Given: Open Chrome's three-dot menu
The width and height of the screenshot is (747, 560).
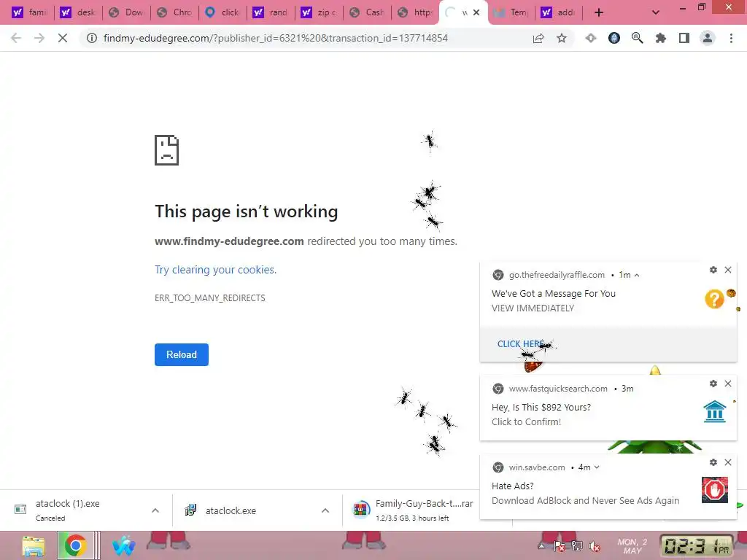Looking at the screenshot, I should click(x=731, y=38).
